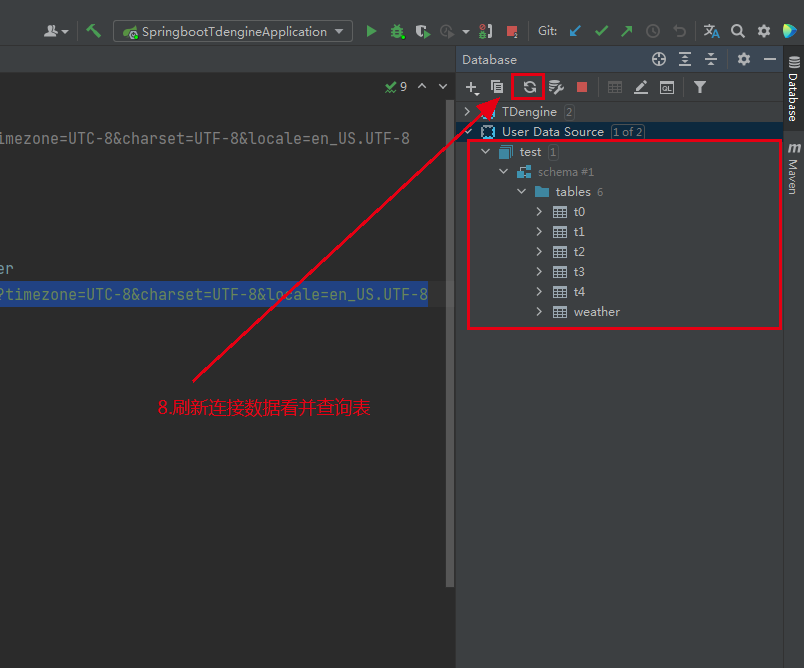The width and height of the screenshot is (804, 668).
Task: Open IDE settings via gear icon
Action: [762, 30]
